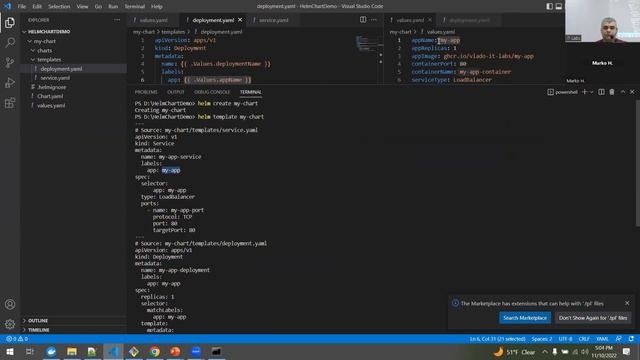Open notifications bell in status bar

tap(631, 339)
